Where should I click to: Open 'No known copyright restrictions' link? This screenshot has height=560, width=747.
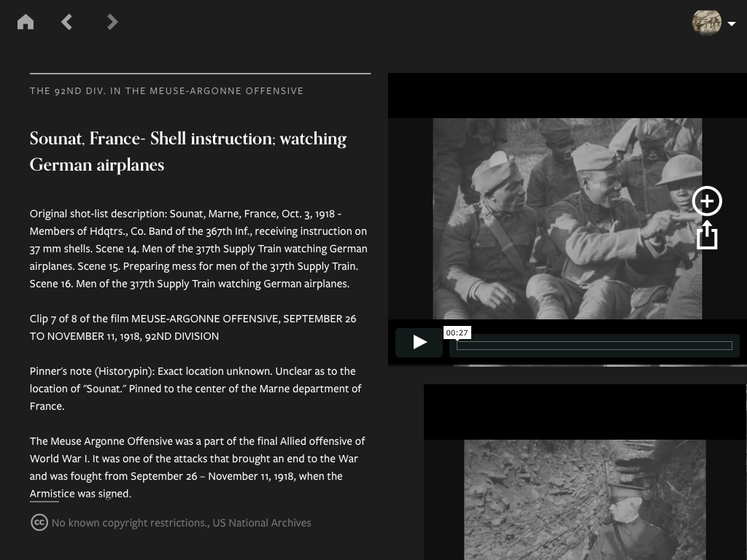click(x=129, y=523)
